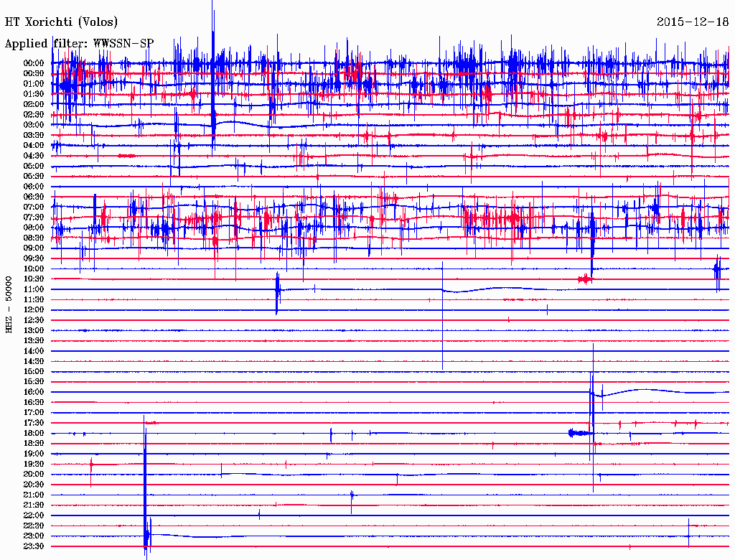This screenshot has height=560, width=735.
Task: Select the 11:30 time row label
Action: click(34, 299)
